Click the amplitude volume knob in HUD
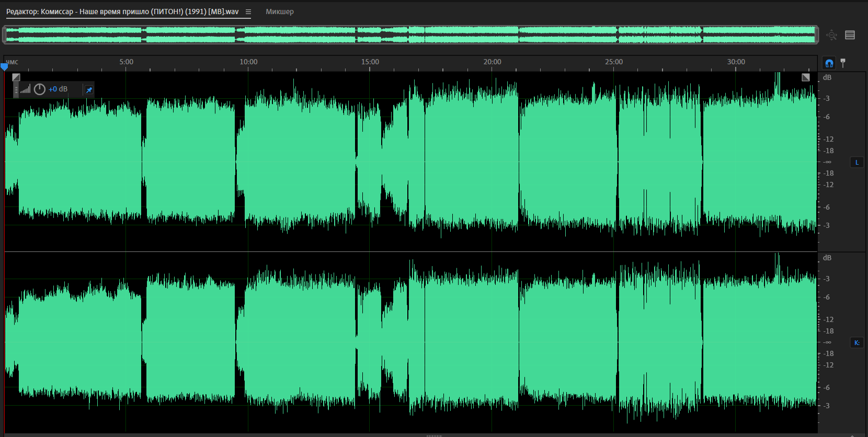Image resolution: width=868 pixels, height=437 pixels. [x=40, y=89]
